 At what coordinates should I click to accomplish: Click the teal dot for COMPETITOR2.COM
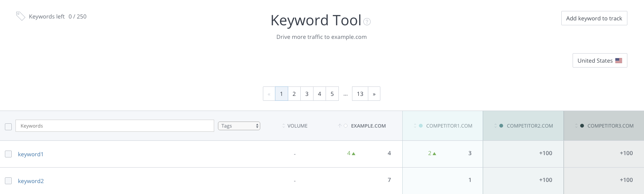[x=501, y=126]
